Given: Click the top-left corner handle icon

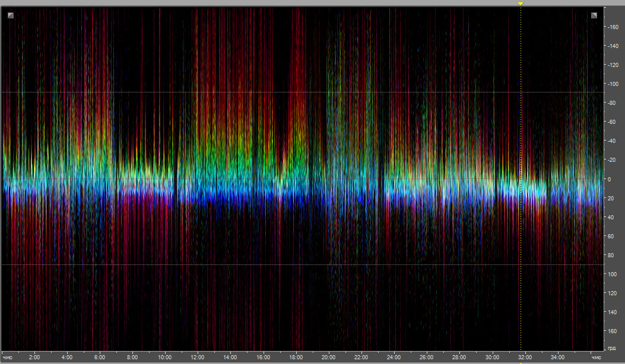Looking at the screenshot, I should click(11, 15).
